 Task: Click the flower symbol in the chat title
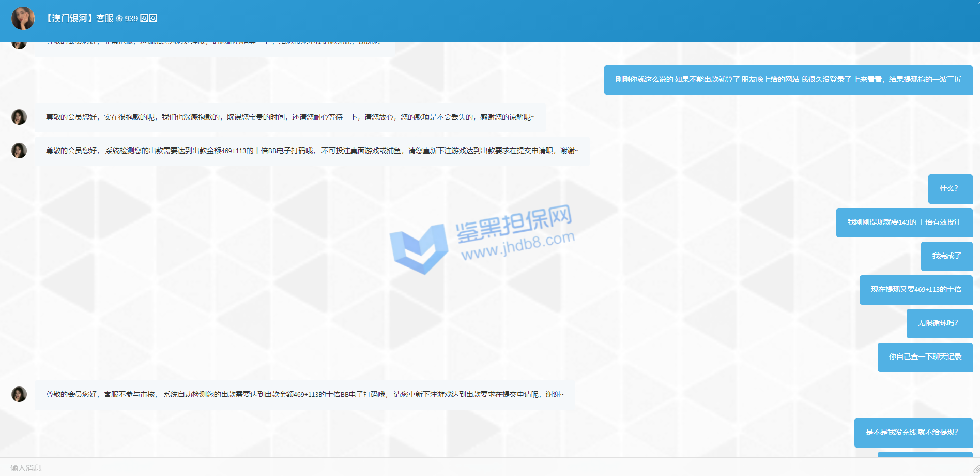pyautogui.click(x=119, y=19)
